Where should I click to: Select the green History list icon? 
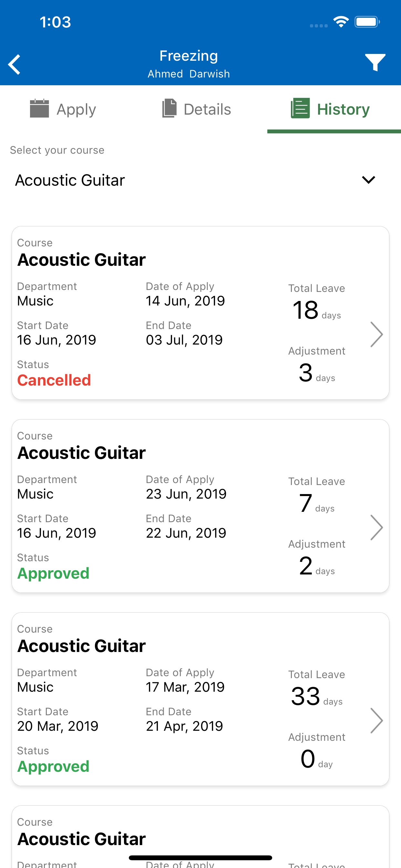[300, 108]
